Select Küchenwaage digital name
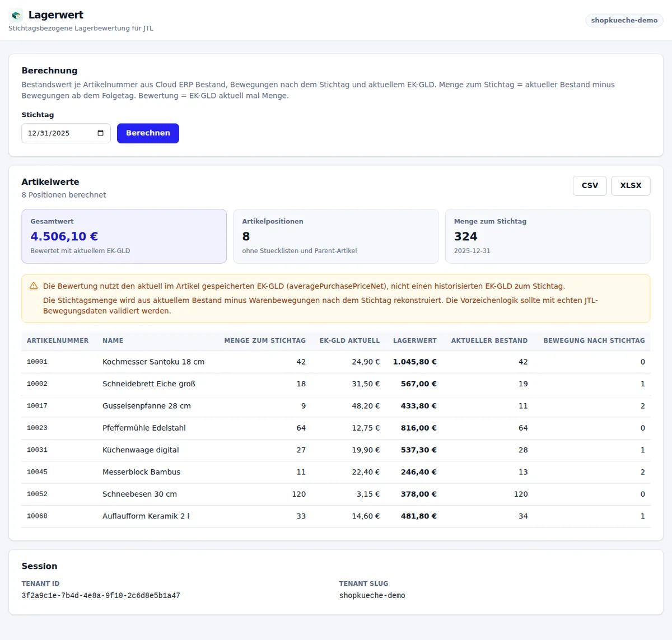Screen dimensions: 672x640 [141, 450]
